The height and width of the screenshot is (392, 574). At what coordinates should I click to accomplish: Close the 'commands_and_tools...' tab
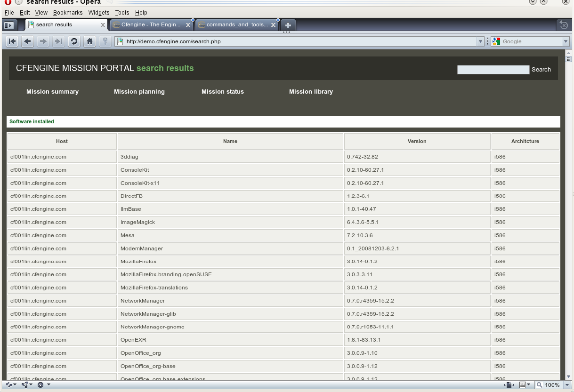tap(273, 25)
